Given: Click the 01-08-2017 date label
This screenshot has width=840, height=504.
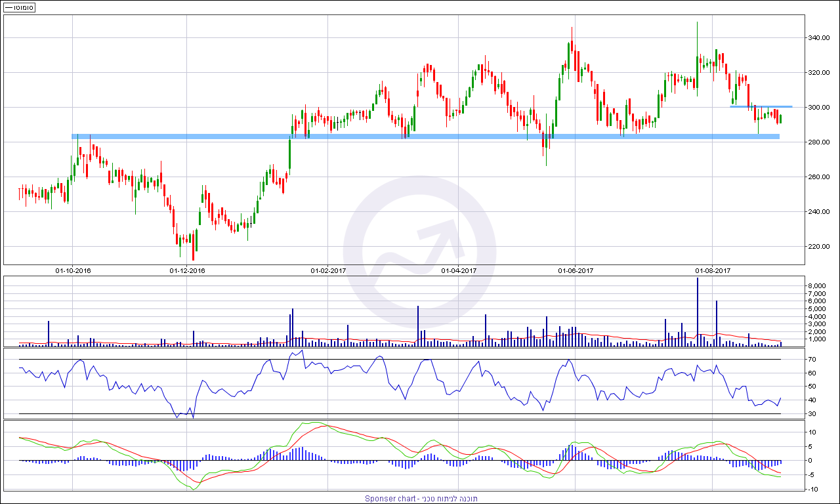Looking at the screenshot, I should coord(713,270).
